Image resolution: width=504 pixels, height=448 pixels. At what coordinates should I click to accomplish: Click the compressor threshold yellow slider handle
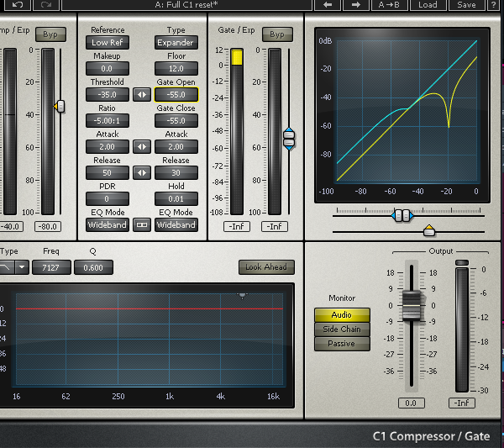coord(60,107)
